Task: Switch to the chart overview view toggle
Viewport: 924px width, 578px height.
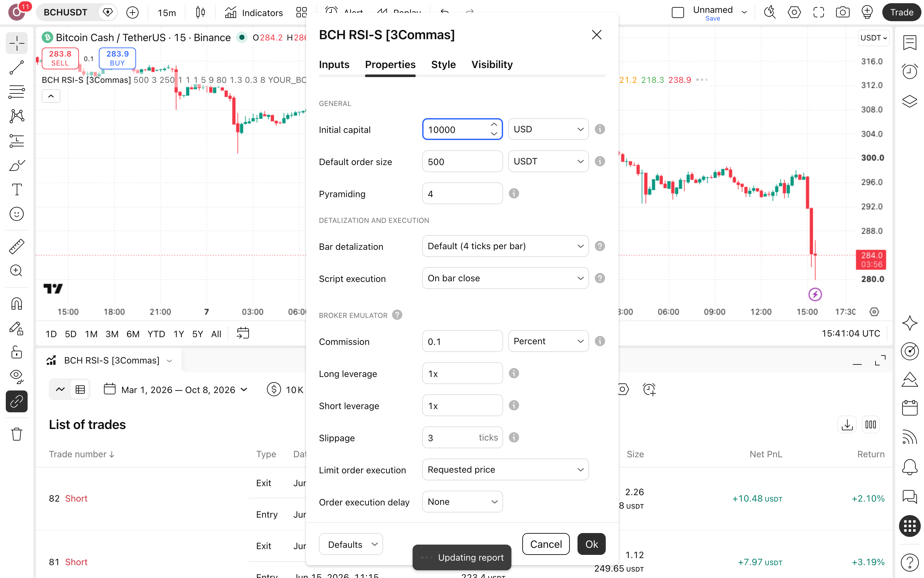Action: click(x=60, y=389)
